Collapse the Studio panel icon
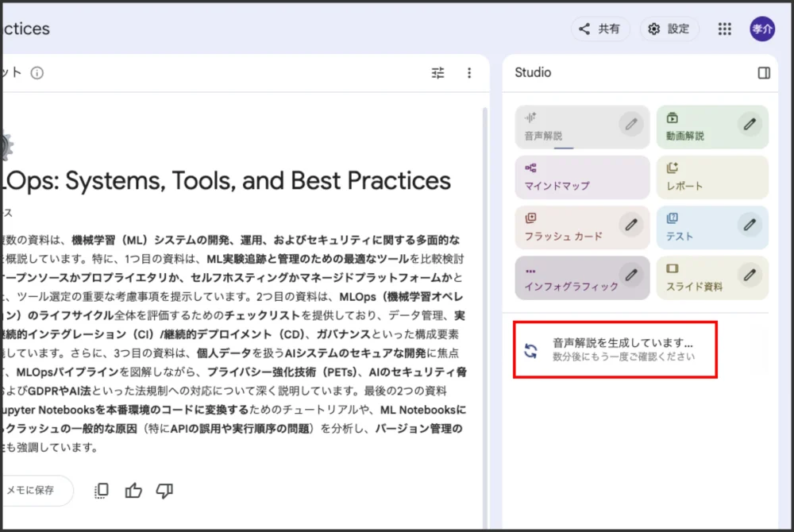Screen dimensions: 794x532 [x=764, y=73]
